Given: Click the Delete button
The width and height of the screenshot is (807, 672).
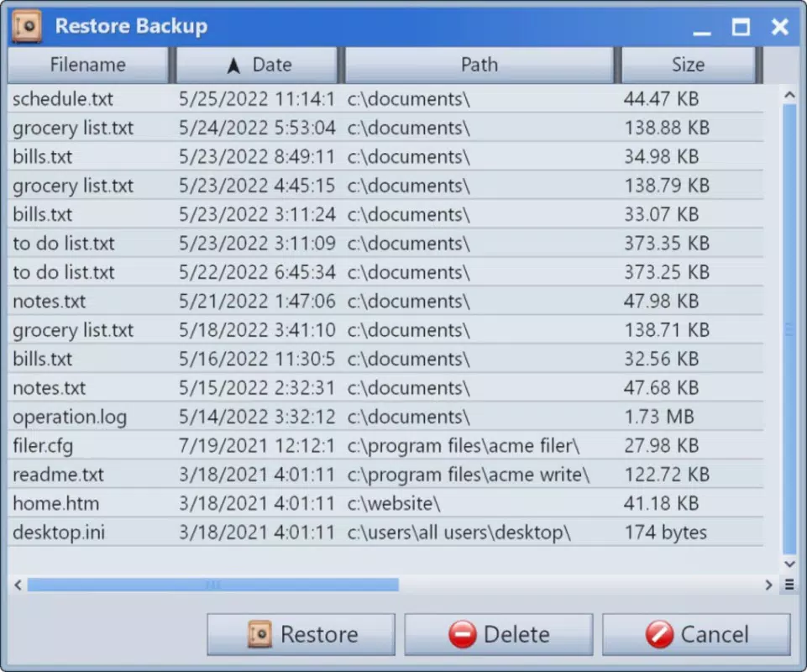Looking at the screenshot, I should click(499, 634).
